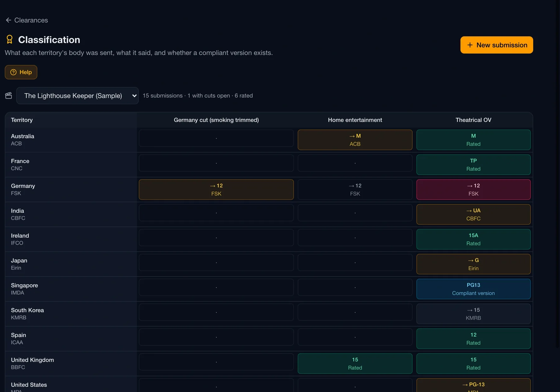Image resolution: width=560 pixels, height=392 pixels.
Task: Open Spain 12 Rated cell
Action: 473,339
